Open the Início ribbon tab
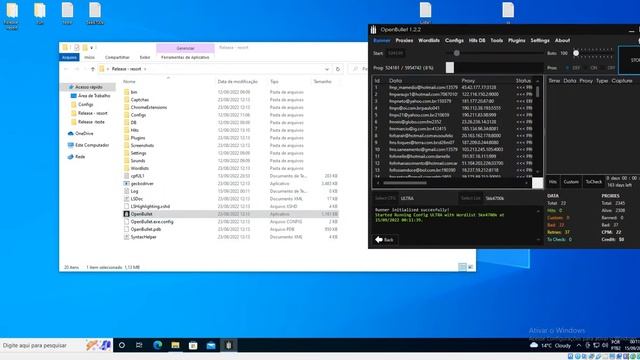 coord(89,57)
